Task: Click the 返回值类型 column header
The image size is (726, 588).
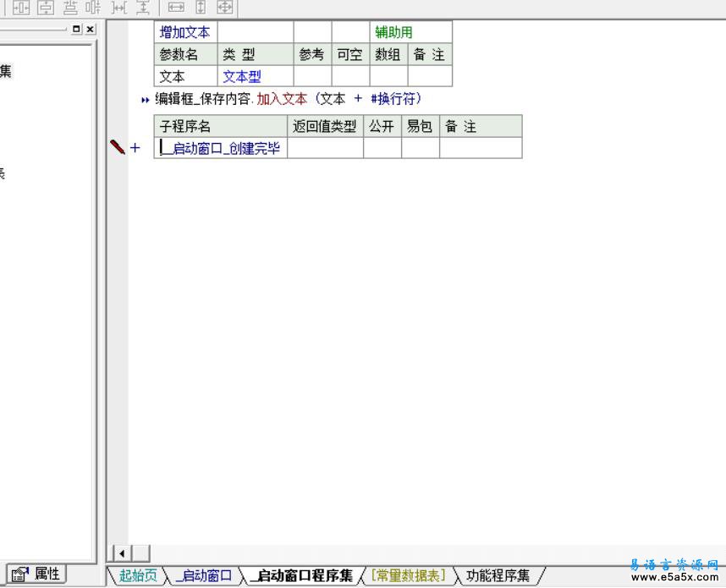Action: (x=325, y=126)
